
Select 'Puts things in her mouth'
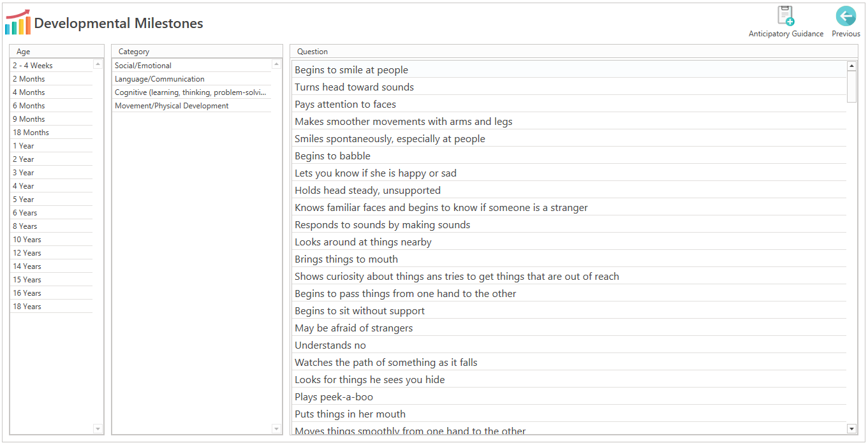point(570,414)
